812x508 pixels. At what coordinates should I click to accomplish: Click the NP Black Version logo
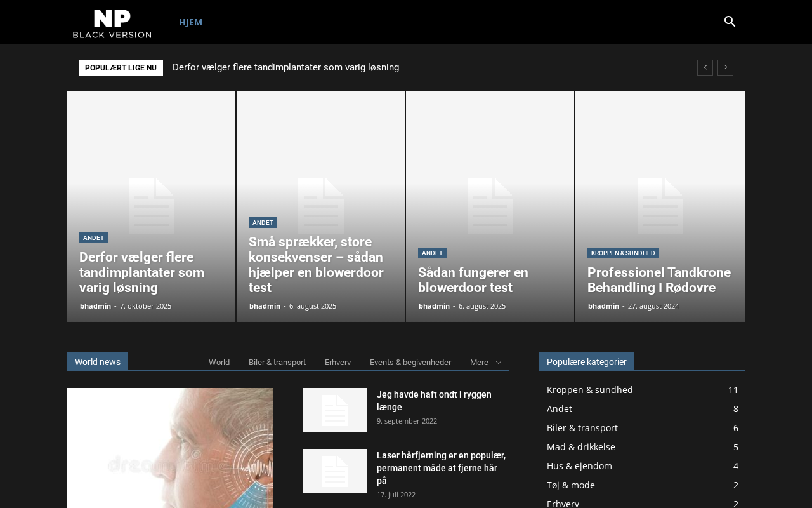[112, 23]
